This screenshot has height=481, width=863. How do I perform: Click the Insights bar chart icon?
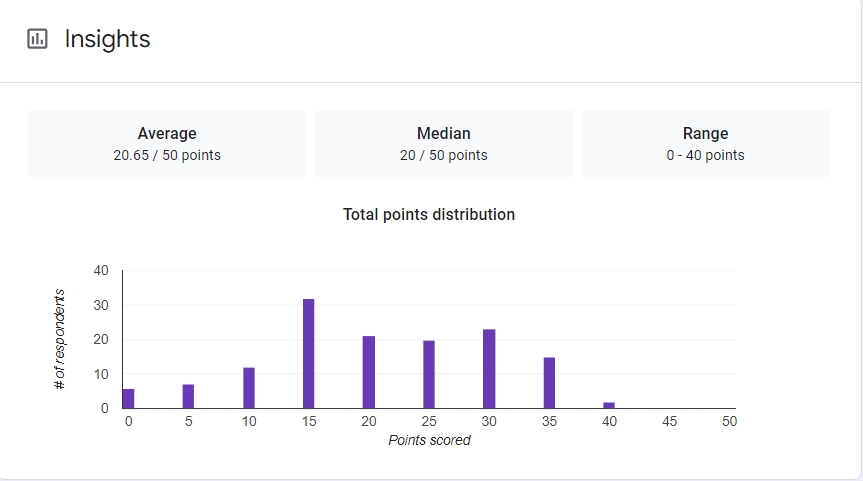pyautogui.click(x=37, y=39)
